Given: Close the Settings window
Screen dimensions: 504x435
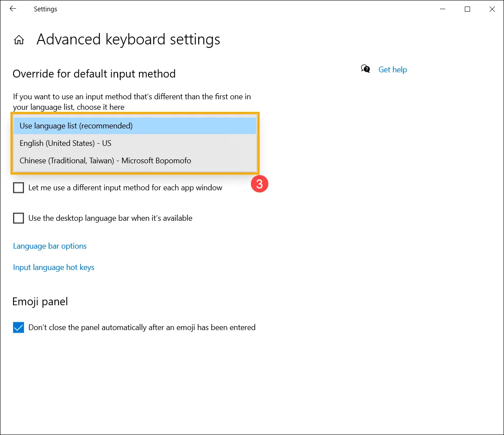Looking at the screenshot, I should click(x=492, y=9).
